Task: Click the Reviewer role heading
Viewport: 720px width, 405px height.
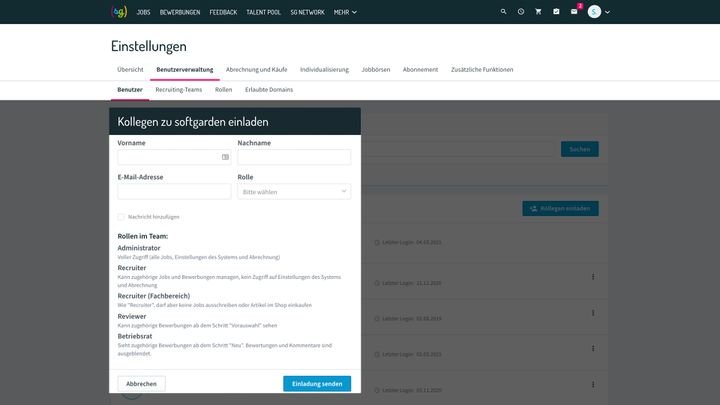Action: point(132,316)
